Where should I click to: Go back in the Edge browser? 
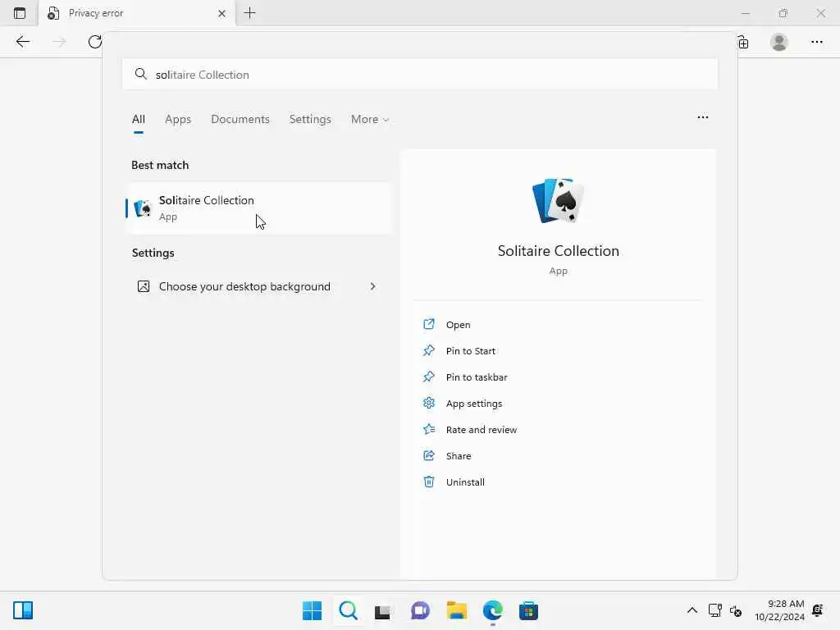click(22, 42)
